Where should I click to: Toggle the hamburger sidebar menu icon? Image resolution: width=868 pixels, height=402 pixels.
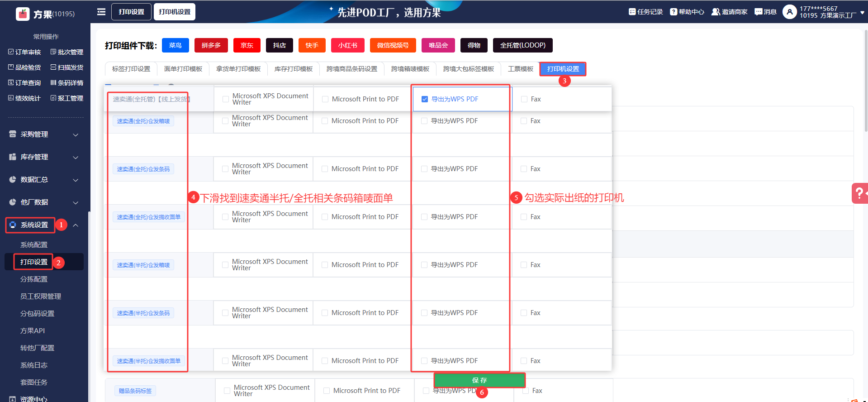(x=101, y=12)
